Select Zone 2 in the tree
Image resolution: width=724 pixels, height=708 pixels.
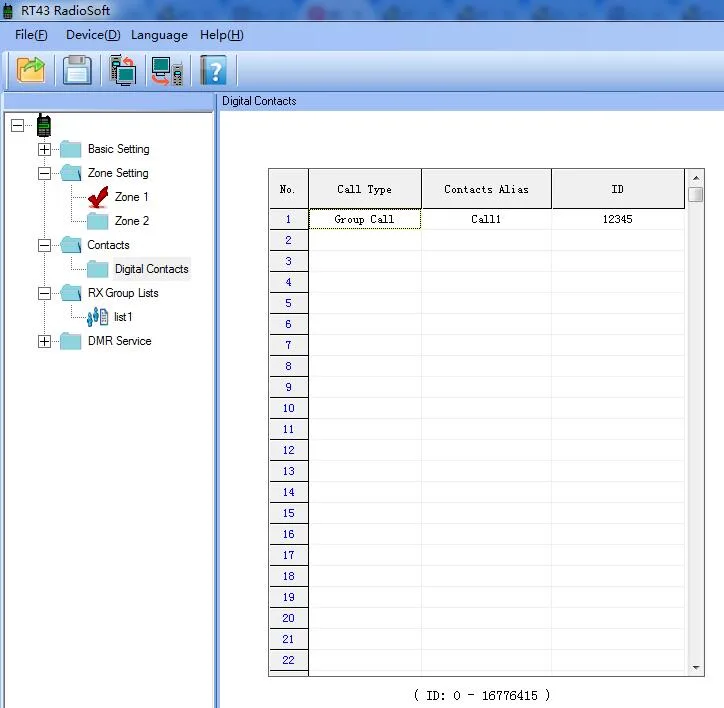[131, 221]
